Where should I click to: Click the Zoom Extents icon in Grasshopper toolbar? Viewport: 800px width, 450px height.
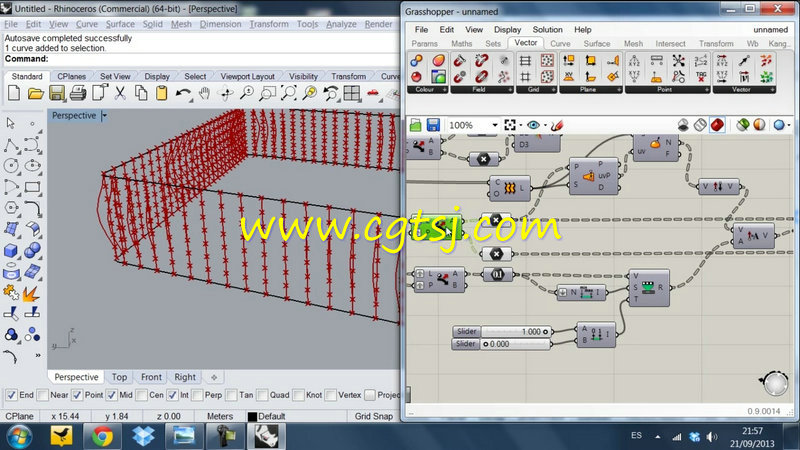[510, 125]
